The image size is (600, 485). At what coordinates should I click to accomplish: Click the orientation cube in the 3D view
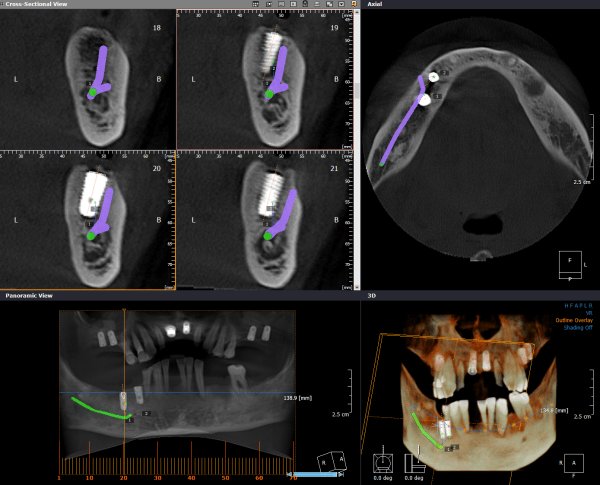pyautogui.click(x=574, y=464)
